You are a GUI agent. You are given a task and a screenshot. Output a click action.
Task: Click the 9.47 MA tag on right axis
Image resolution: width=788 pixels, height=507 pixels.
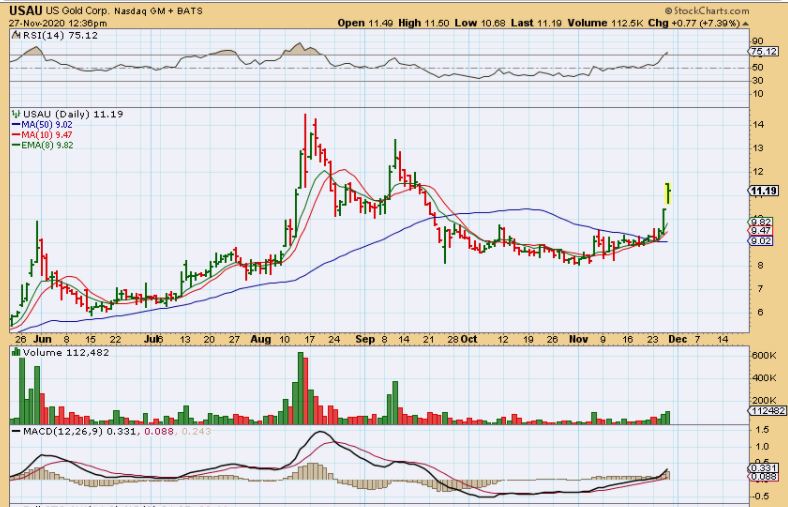(x=761, y=231)
